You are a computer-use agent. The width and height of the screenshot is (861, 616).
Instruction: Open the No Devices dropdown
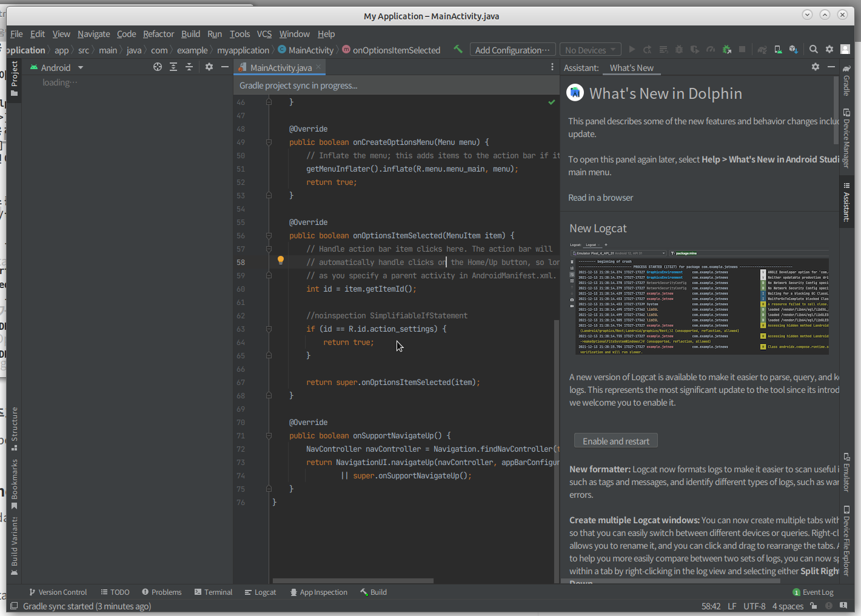tap(590, 50)
